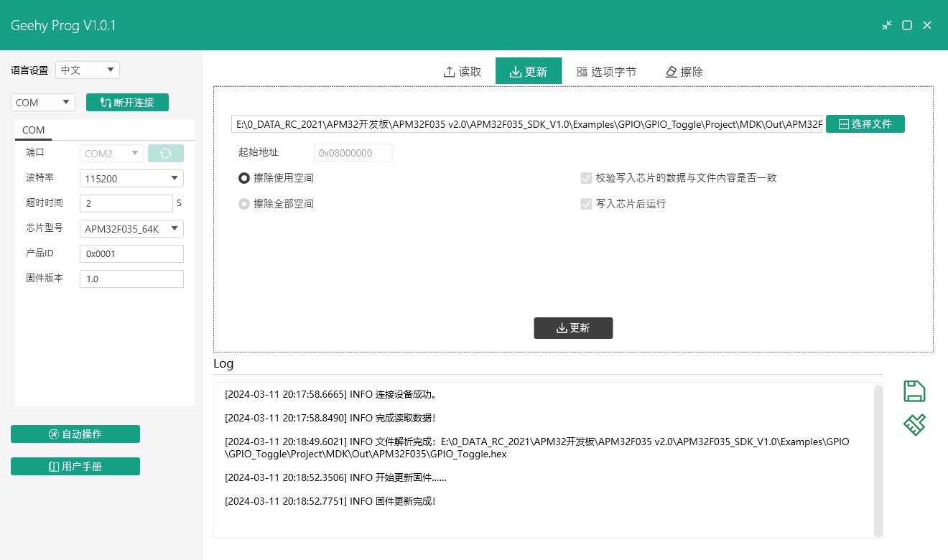948x560 pixels.
Task: Open the 选项字节 tab
Action: [606, 72]
